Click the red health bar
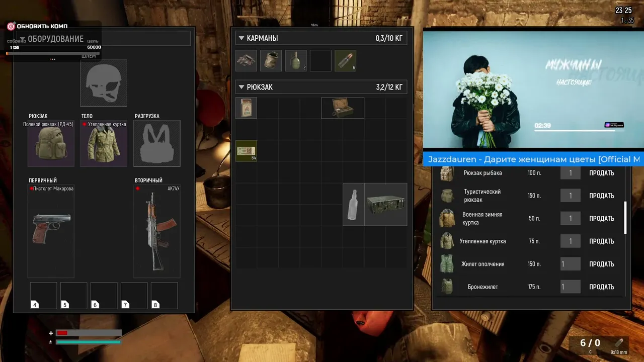The width and height of the screenshot is (644, 362). (89, 333)
